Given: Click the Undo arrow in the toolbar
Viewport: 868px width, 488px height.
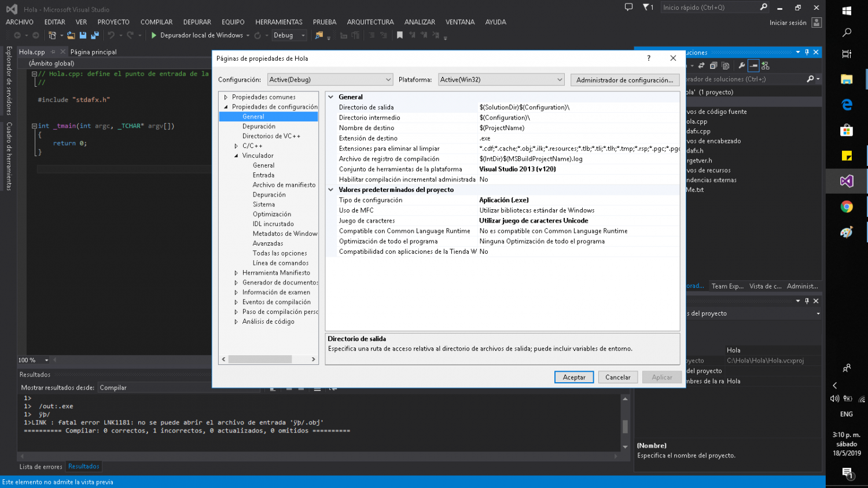Looking at the screenshot, I should coord(111,35).
